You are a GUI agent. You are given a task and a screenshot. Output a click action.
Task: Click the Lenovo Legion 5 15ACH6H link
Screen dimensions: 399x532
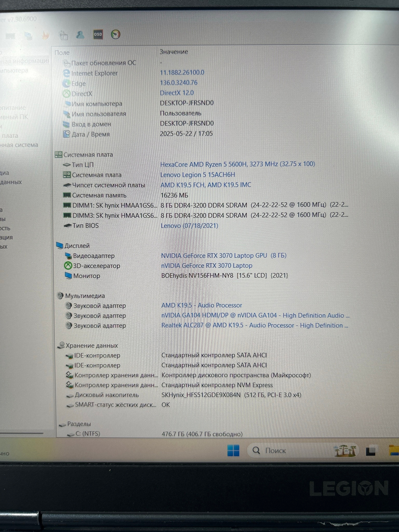pos(197,175)
